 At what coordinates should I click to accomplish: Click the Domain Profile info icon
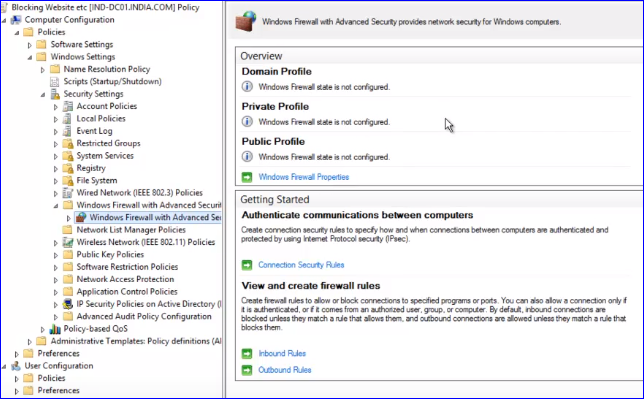click(247, 87)
